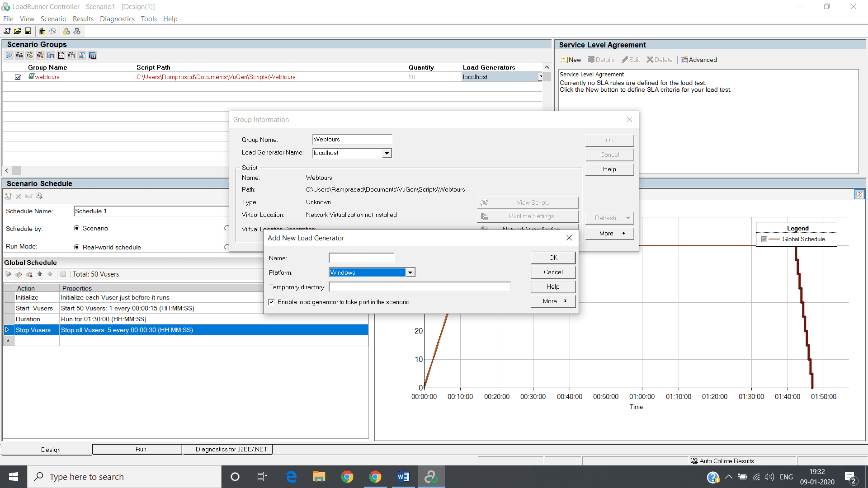868x488 pixels.
Task: Click the Start Time clock icon in Scenario Schedule
Action: tap(39, 196)
